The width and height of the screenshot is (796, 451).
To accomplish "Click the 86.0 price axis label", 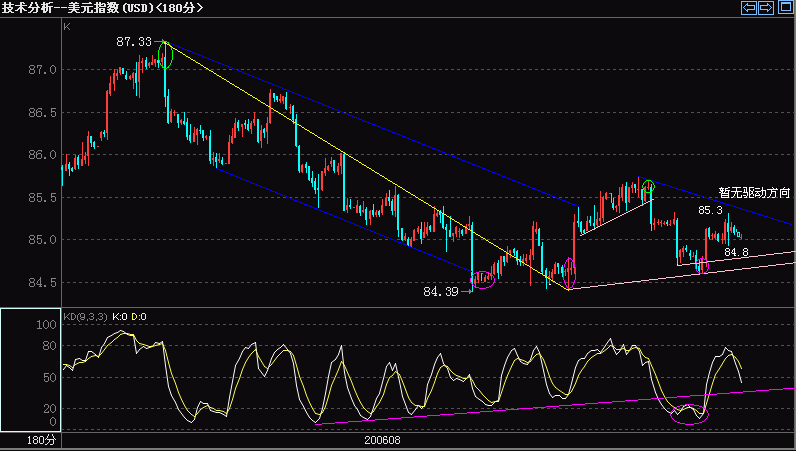I will pos(43,155).
